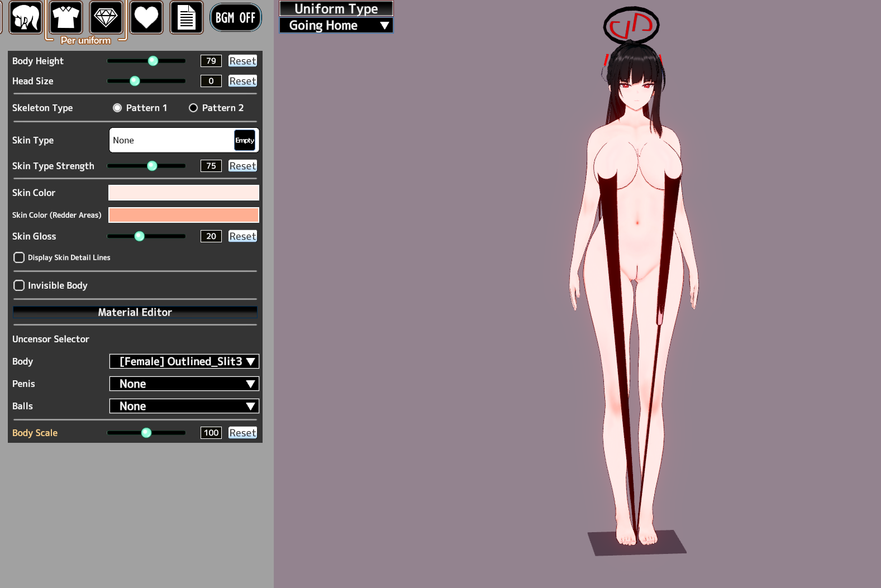Open the diamond accessories tab icon
This screenshot has height=588, width=881.
[x=106, y=18]
